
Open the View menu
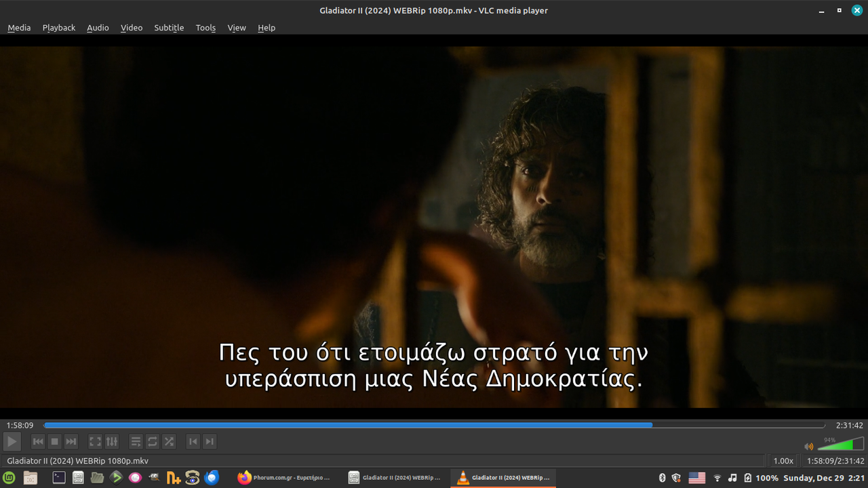[x=237, y=28]
